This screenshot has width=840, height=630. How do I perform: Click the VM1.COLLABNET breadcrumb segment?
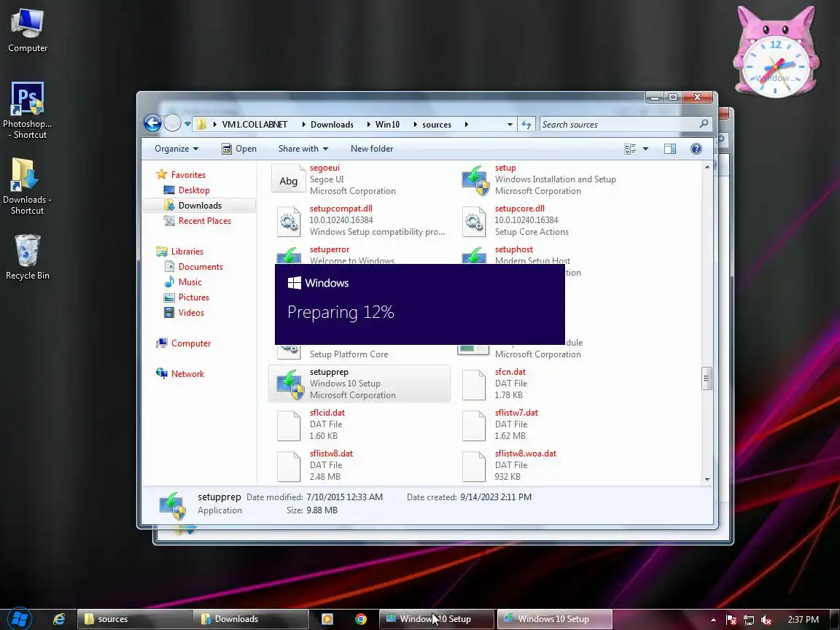click(x=254, y=124)
